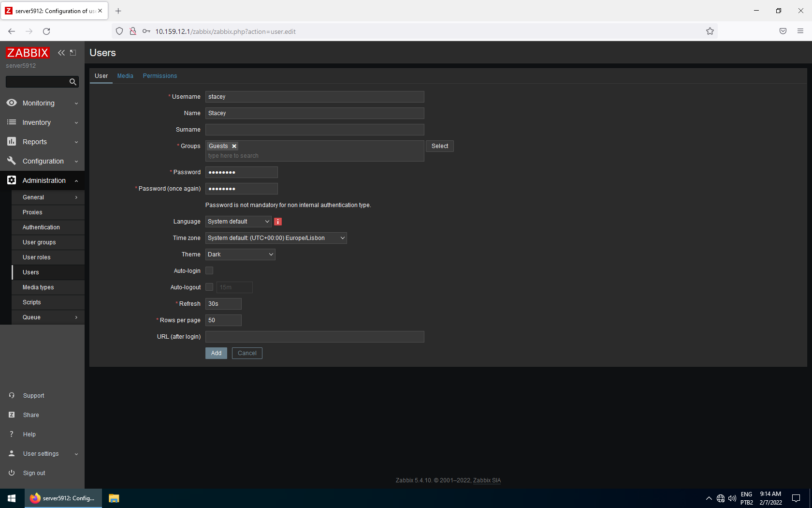Open the Language dropdown

tap(238, 222)
